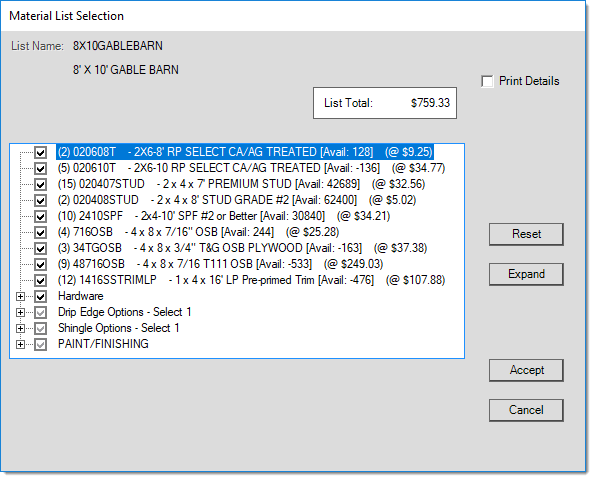Expand the Hardware tree node

click(20, 296)
